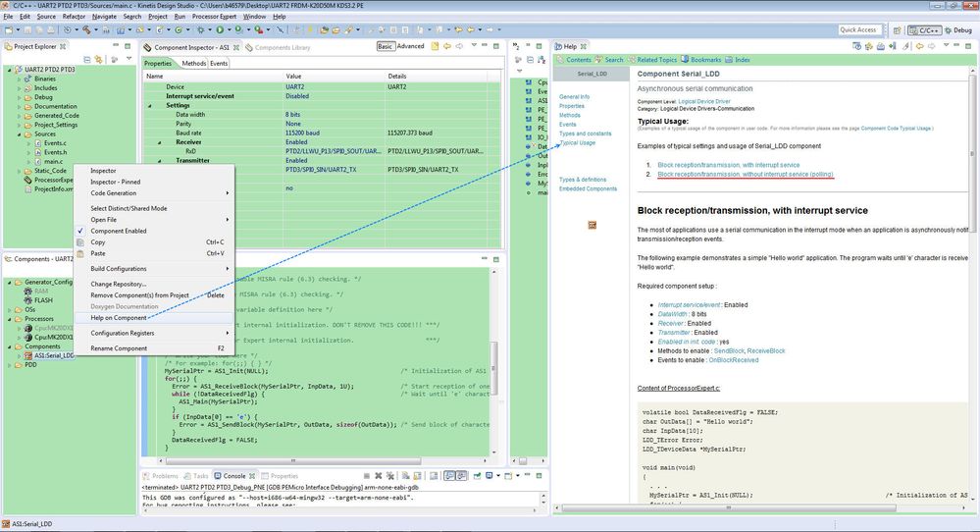Click Remove All Terminated Launches icon
The width and height of the screenshot is (980, 532).
coord(390,476)
